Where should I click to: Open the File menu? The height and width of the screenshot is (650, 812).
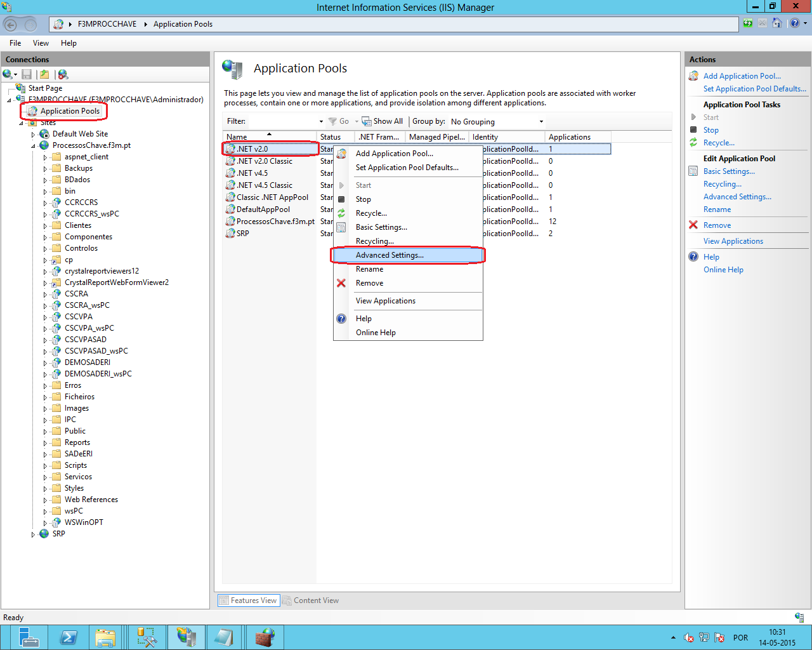(x=15, y=43)
